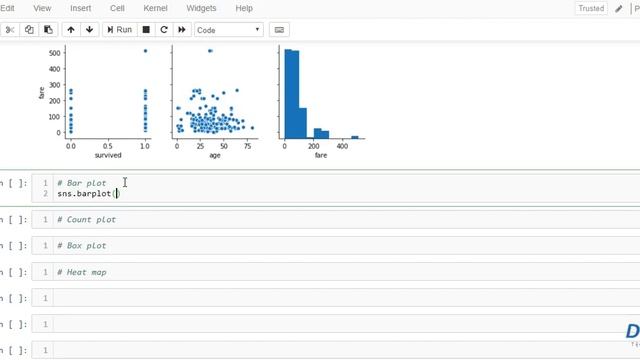Click the Trusted notebook indicator
Image resolution: width=640 pixels, height=360 pixels.
point(591,8)
